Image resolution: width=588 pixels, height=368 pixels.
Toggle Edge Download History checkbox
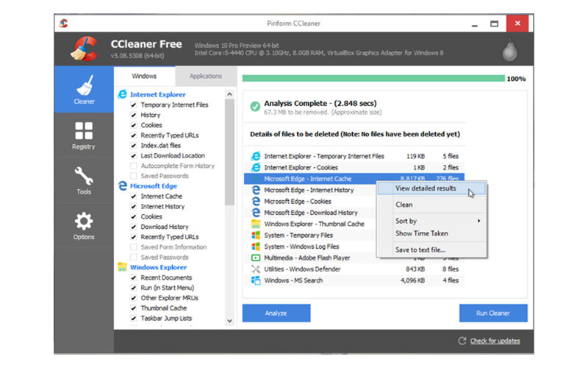[x=134, y=227]
